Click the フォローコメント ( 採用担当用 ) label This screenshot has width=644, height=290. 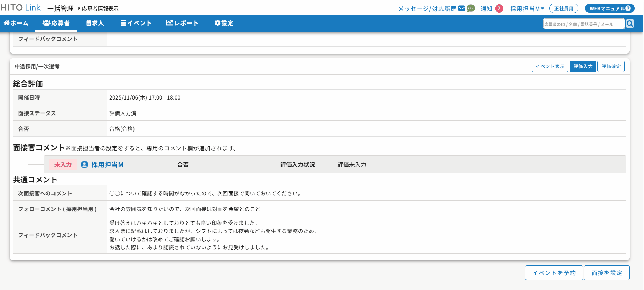[x=58, y=209]
